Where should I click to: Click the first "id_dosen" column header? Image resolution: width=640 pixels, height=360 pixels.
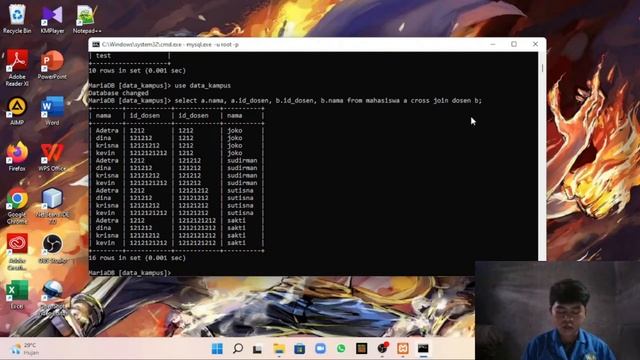point(145,116)
